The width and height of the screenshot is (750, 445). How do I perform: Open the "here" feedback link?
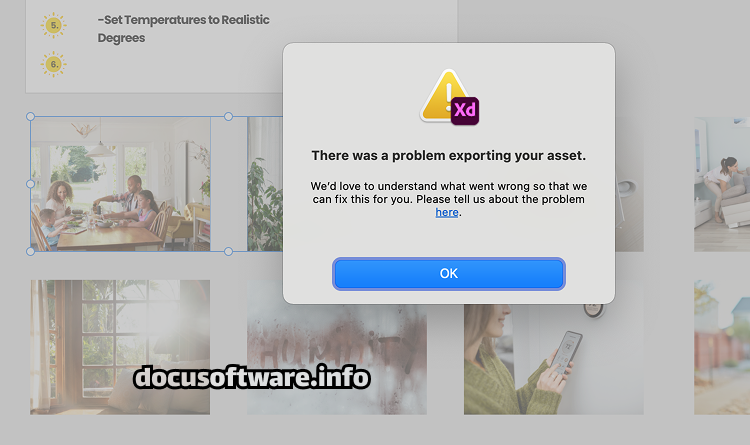tap(447, 212)
